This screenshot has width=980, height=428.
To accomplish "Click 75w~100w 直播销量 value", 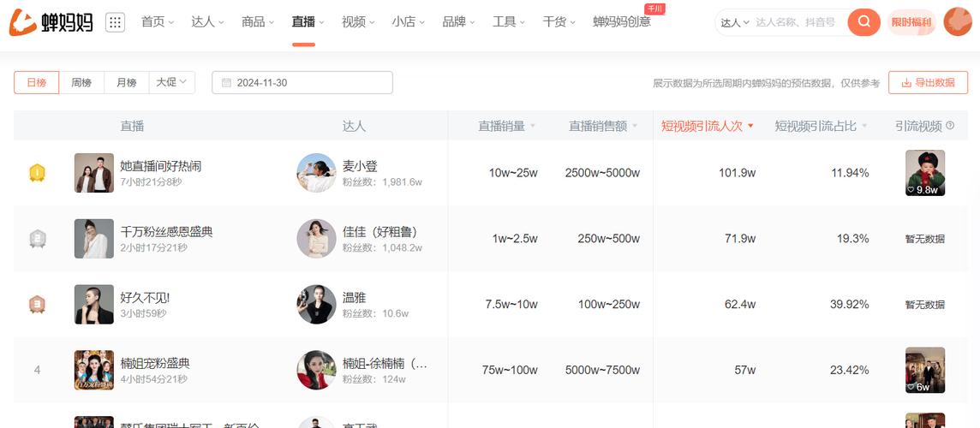I will (x=510, y=371).
